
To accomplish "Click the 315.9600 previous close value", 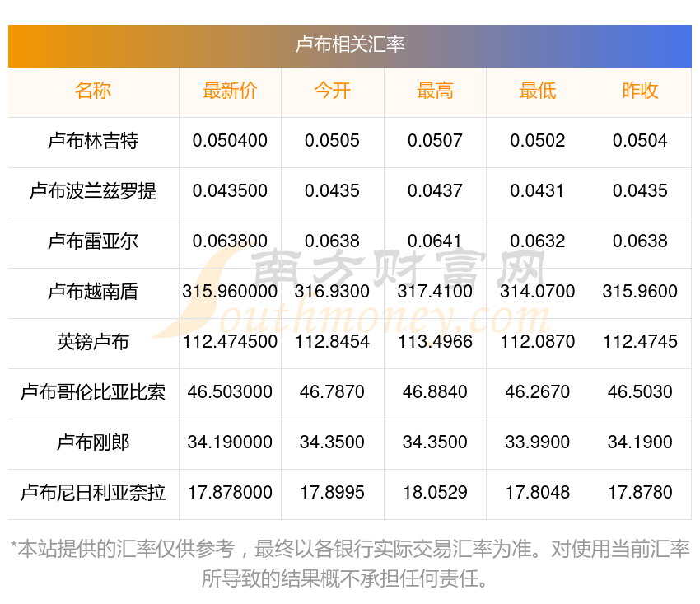I will point(640,292).
